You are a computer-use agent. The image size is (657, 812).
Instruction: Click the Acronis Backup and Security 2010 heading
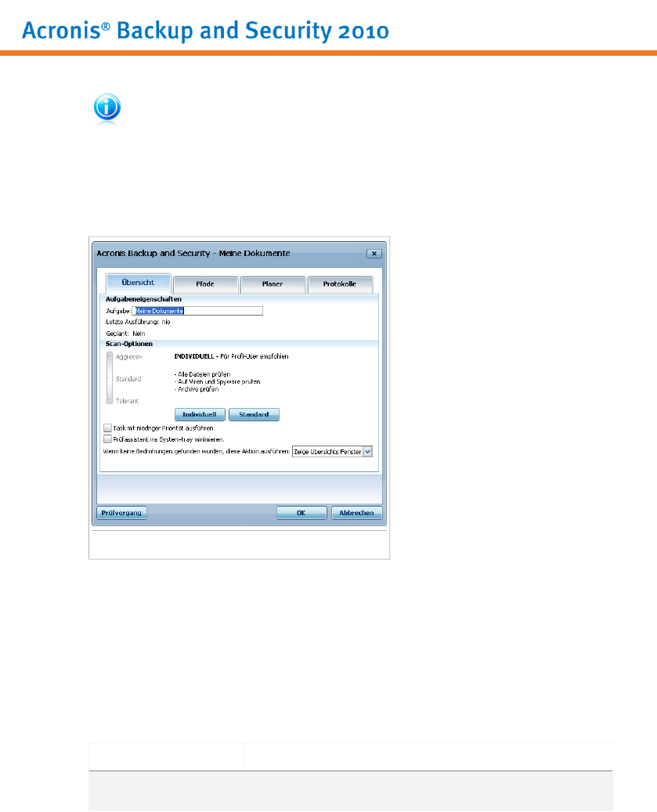tap(205, 31)
